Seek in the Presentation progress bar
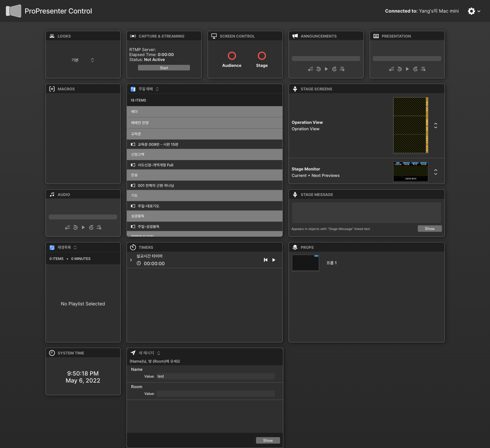The image size is (490, 448). pyautogui.click(x=407, y=58)
